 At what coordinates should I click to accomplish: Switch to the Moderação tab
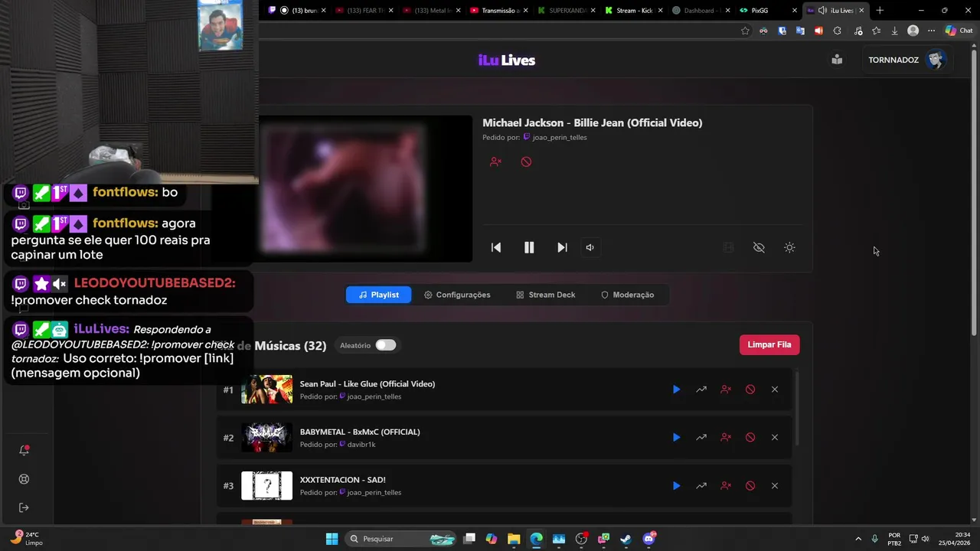point(628,295)
